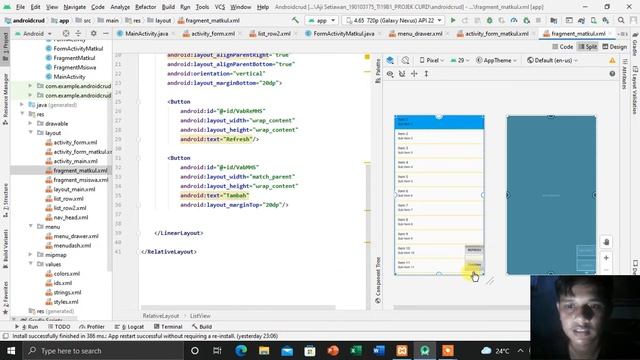Open the AppTheme dropdown
640x360 pixels.
click(x=496, y=60)
